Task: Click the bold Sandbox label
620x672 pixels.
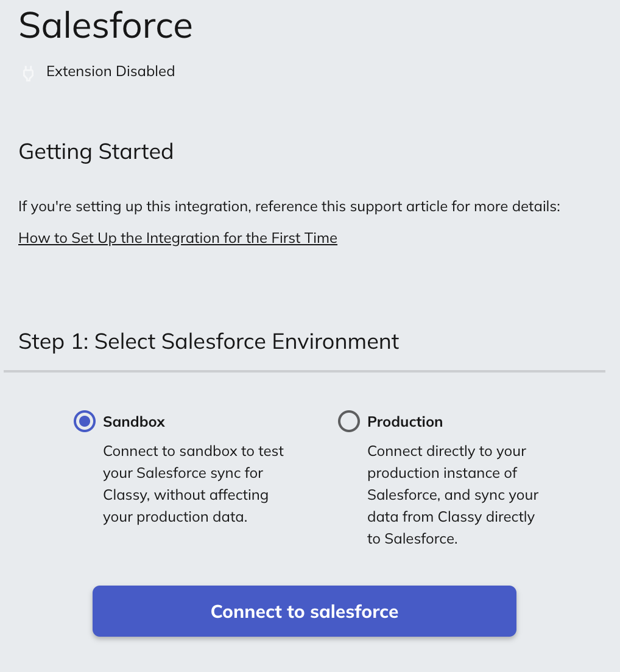Action: coord(134,422)
